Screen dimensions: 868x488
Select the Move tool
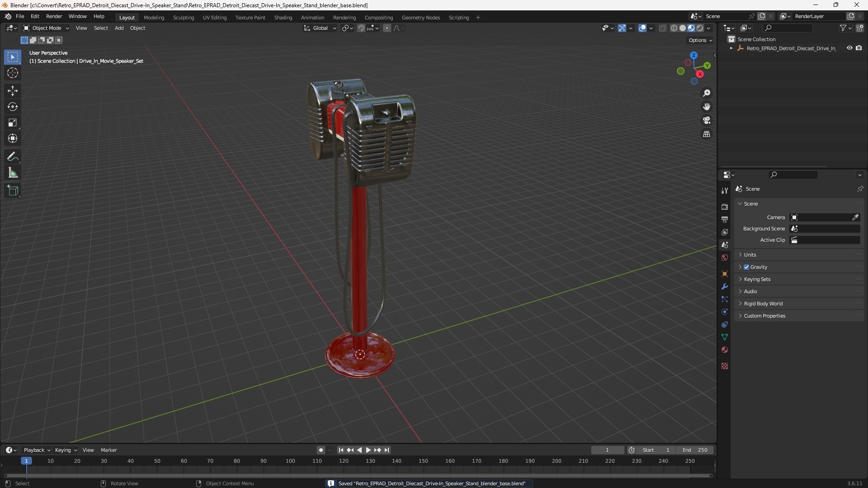(x=13, y=91)
